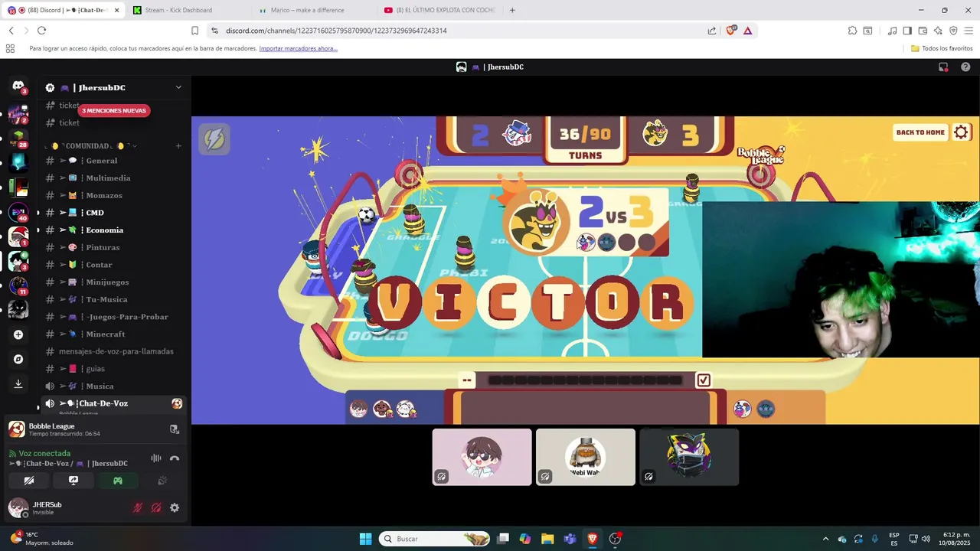
Task: Open Windows taskbar Buscar search box
Action: point(436,539)
